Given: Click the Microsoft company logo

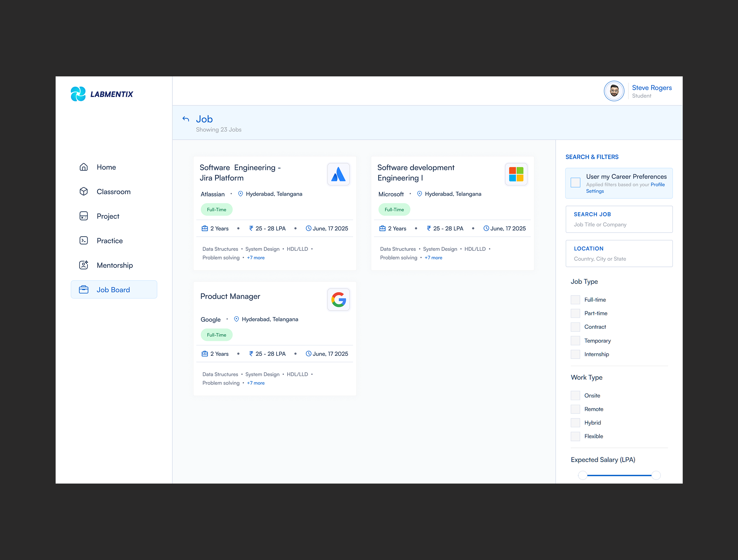Looking at the screenshot, I should (516, 174).
